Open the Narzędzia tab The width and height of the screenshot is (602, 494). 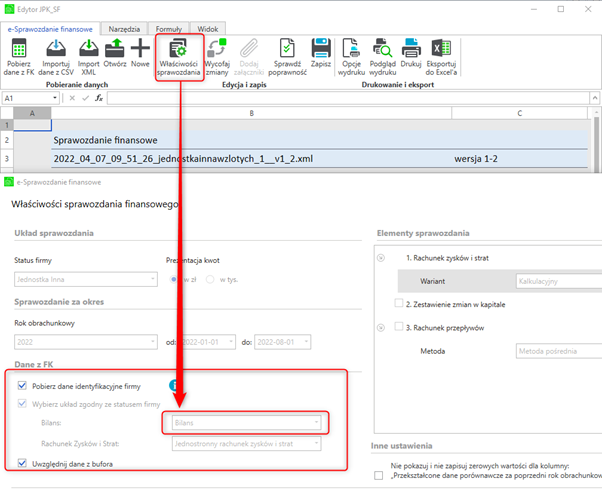click(124, 29)
